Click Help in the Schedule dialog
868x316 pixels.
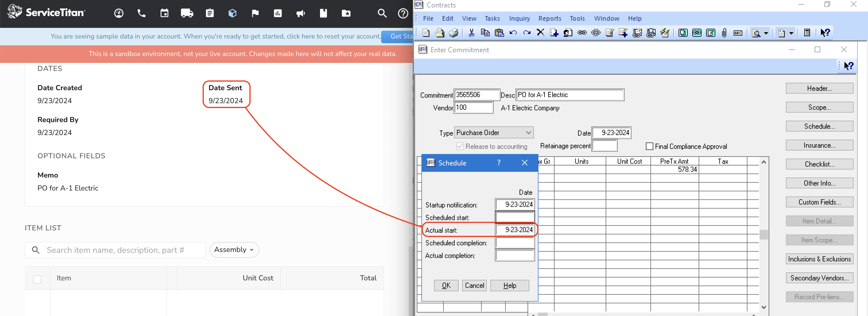click(509, 285)
